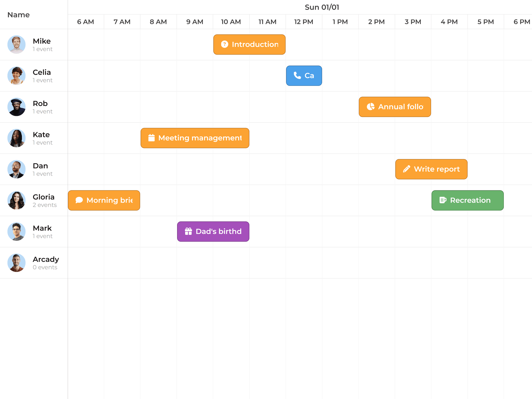Screen dimensions: 532x399
Task: Click the question mark icon on Introduction event
Action: (x=224, y=44)
